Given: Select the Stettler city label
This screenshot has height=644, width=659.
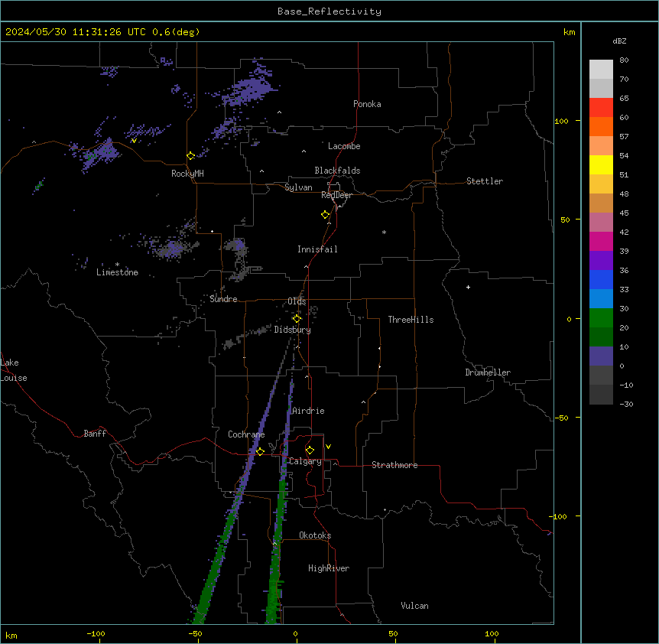Looking at the screenshot, I should coord(485,181).
